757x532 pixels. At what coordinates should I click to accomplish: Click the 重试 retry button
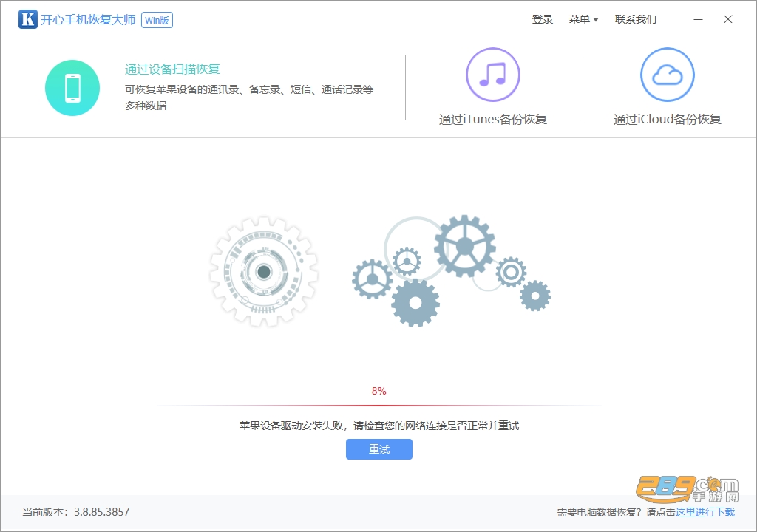pos(379,449)
